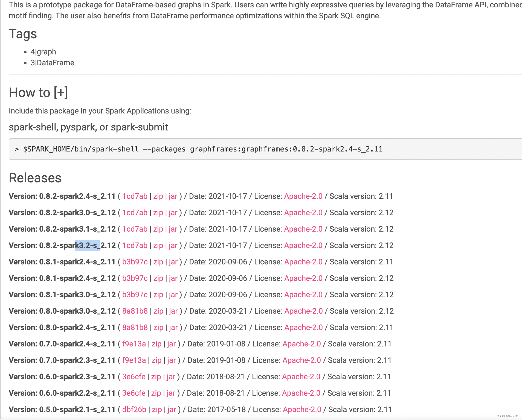Download jar for 0.8.2-spark3.1-s_2.12

[173, 229]
